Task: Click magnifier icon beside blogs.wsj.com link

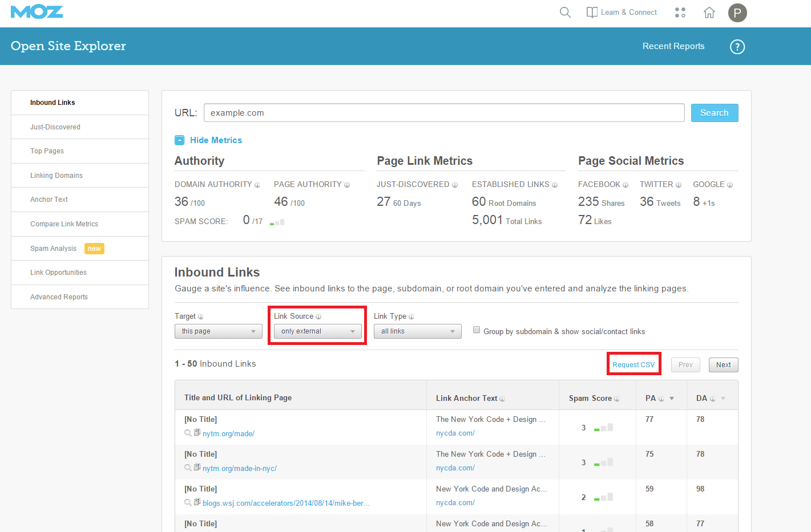Action: pos(188,503)
